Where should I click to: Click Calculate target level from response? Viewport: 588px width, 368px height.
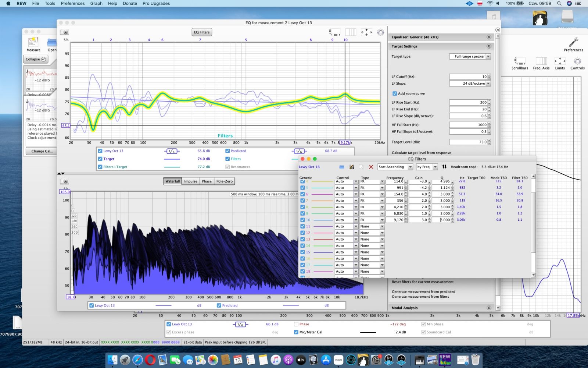(x=421, y=153)
